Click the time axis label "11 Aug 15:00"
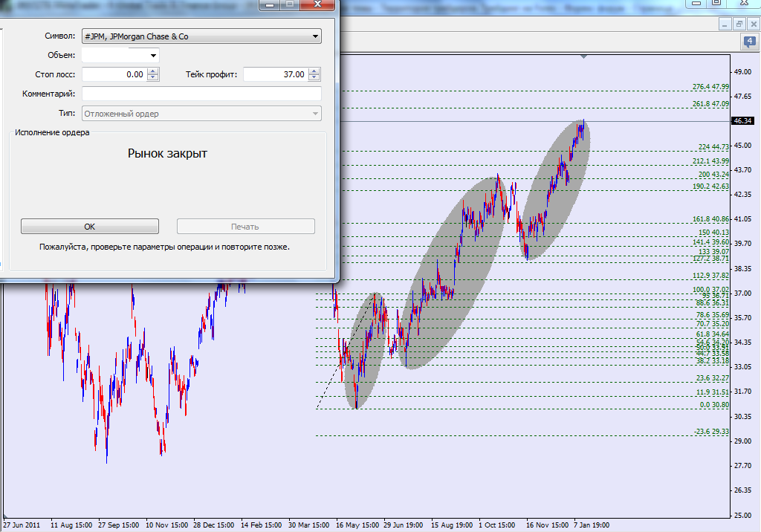 [71, 525]
